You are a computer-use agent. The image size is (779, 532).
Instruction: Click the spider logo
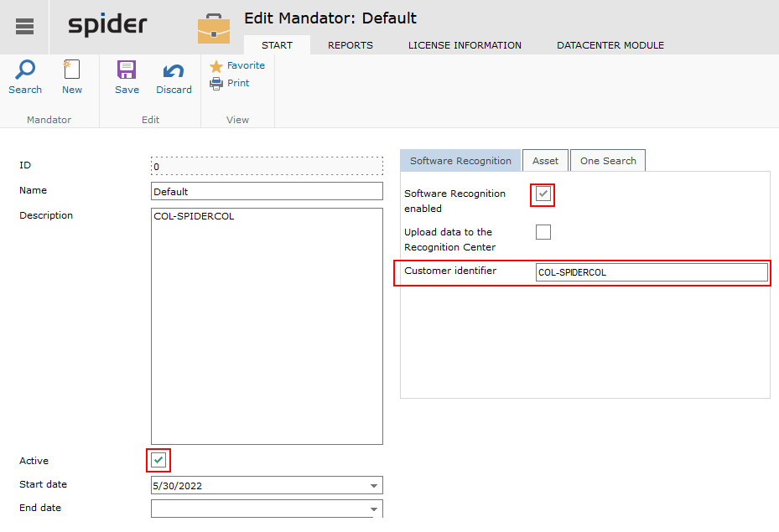click(x=107, y=25)
